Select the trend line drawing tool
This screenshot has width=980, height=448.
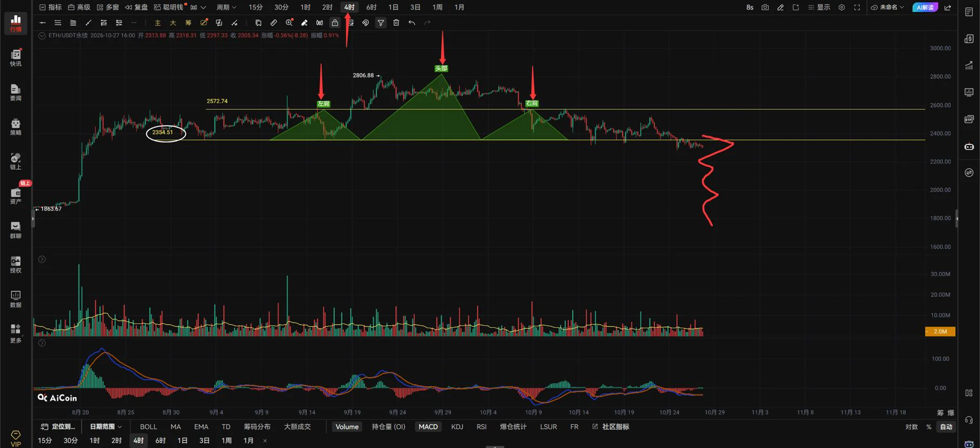point(88,23)
